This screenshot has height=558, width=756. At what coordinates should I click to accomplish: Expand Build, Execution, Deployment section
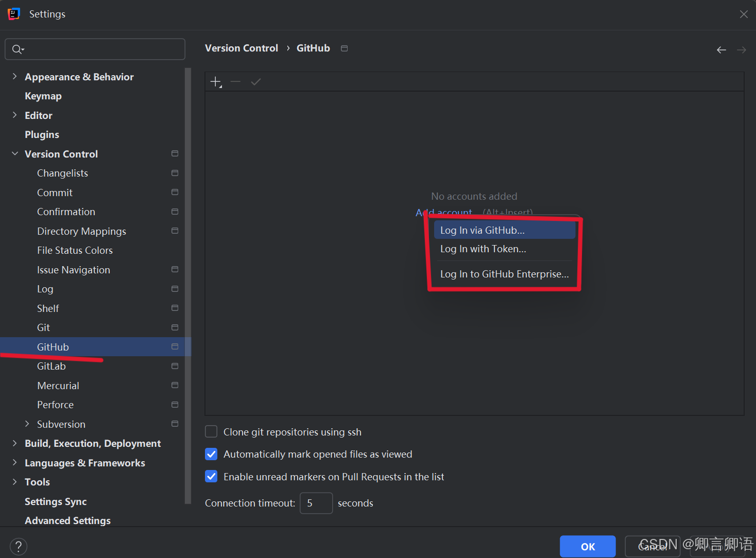tap(14, 443)
